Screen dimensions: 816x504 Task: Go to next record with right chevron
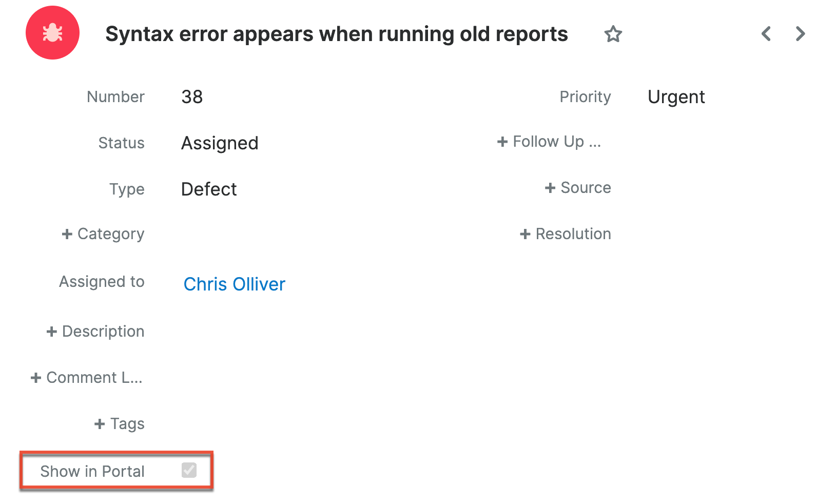point(800,34)
